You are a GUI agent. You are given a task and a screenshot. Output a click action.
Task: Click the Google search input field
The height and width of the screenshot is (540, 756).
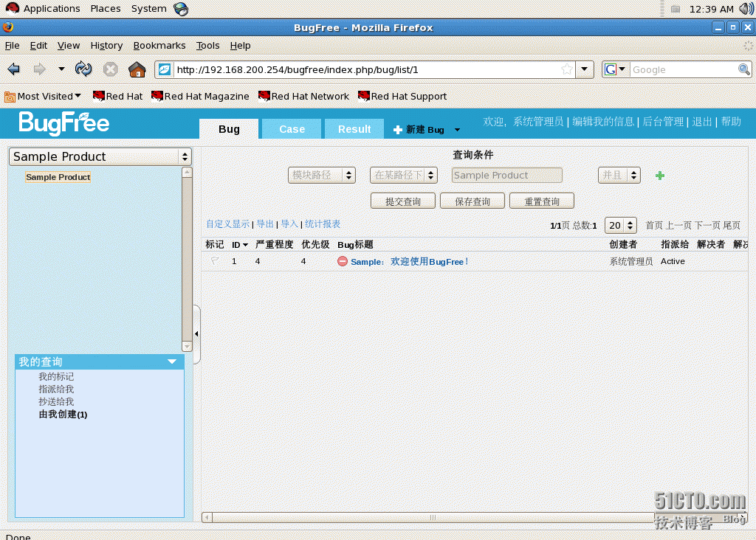pyautogui.click(x=683, y=69)
